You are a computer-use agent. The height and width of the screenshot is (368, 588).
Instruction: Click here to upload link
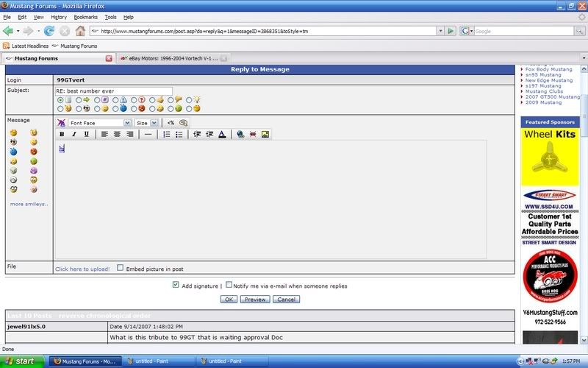pos(82,269)
